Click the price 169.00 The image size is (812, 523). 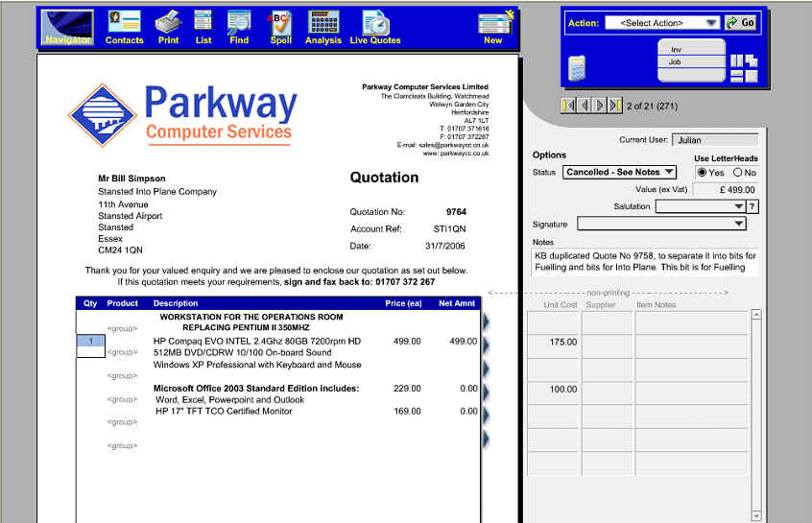point(407,411)
